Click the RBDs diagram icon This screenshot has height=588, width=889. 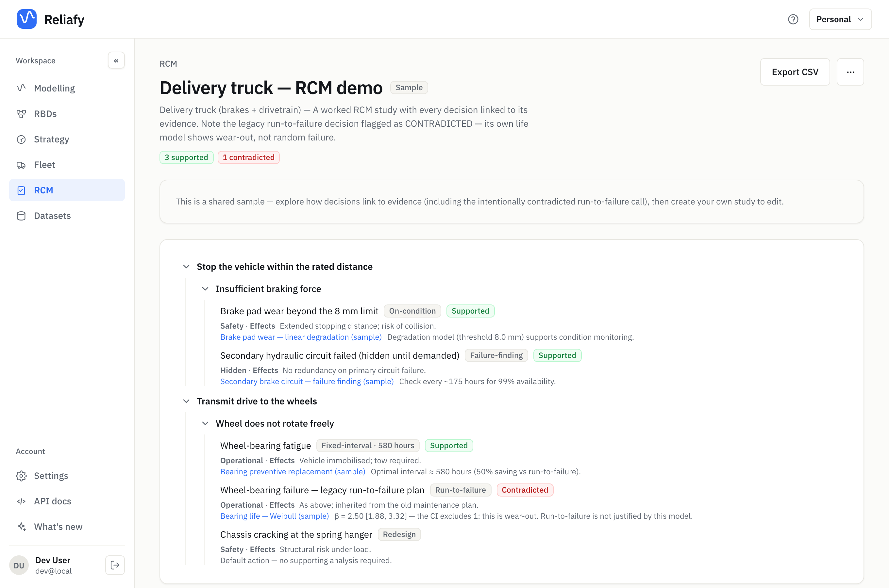tap(21, 114)
